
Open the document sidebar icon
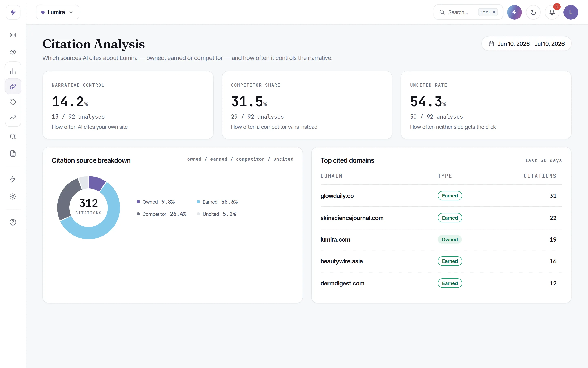[13, 154]
